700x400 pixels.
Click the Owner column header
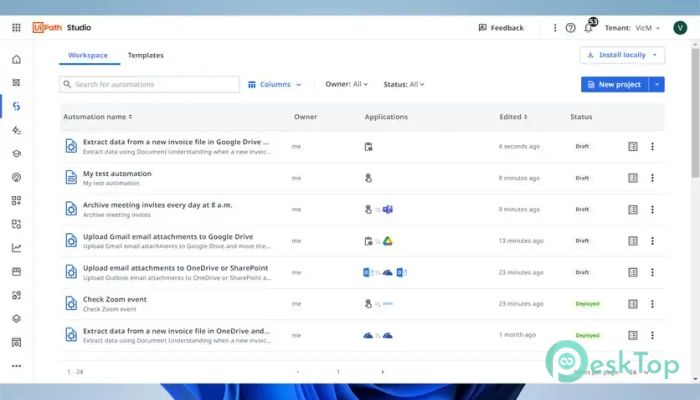click(x=305, y=117)
